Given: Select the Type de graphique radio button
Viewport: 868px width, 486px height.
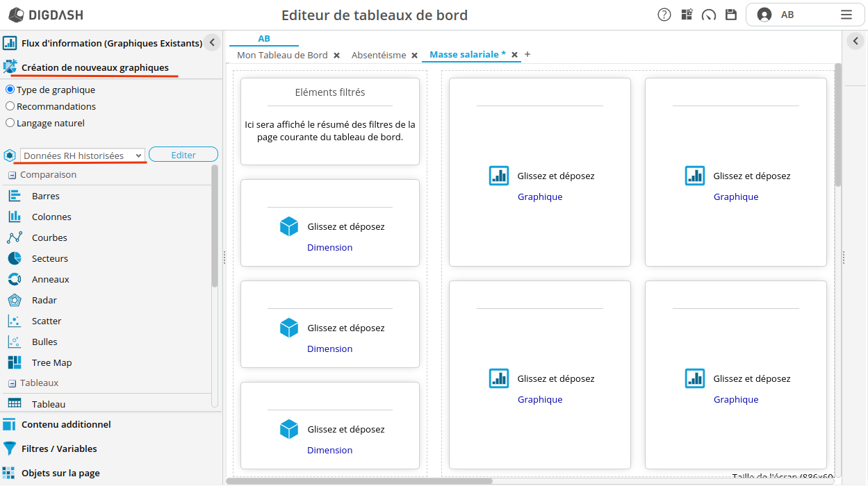Looking at the screenshot, I should tap(10, 90).
